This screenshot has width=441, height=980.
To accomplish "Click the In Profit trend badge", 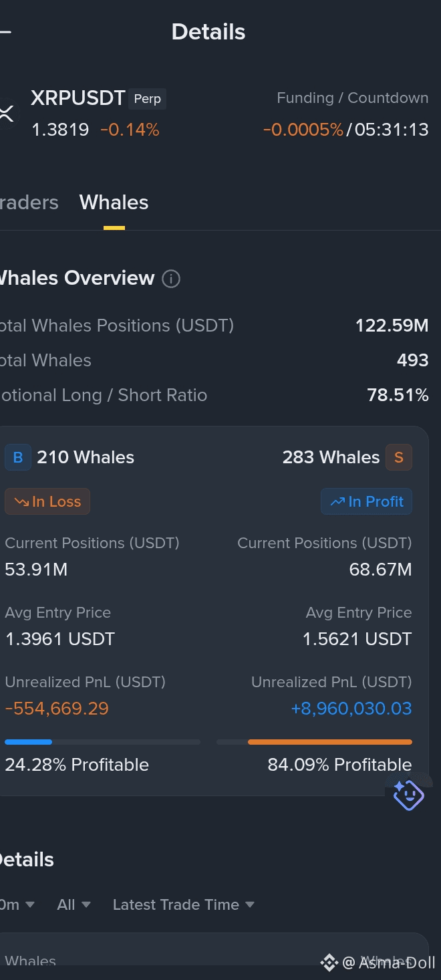I will [x=366, y=501].
